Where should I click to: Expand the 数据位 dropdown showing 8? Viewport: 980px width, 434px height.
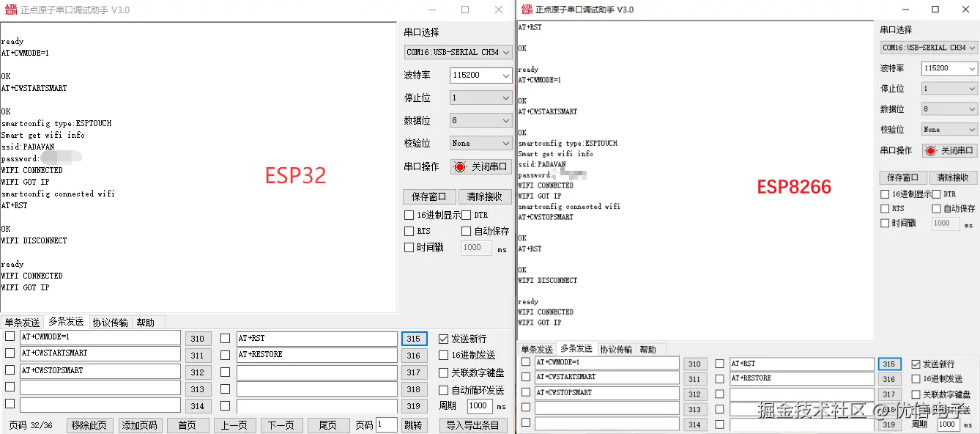[x=480, y=120]
